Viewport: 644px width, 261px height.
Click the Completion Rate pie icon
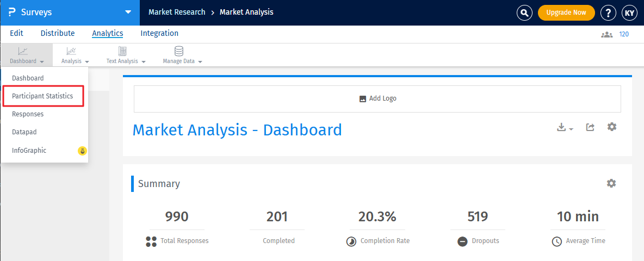tap(351, 241)
